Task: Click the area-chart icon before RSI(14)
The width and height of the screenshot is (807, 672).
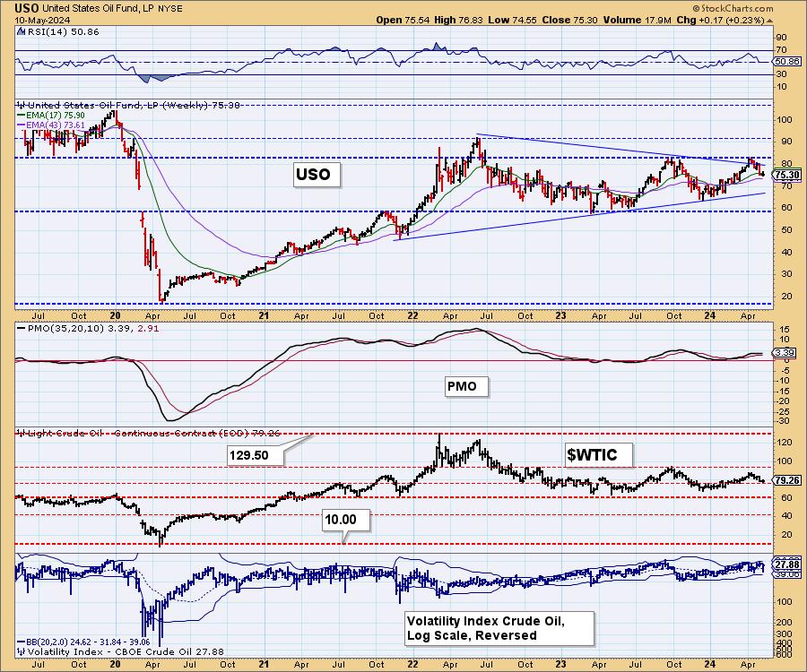Action: click(x=21, y=32)
